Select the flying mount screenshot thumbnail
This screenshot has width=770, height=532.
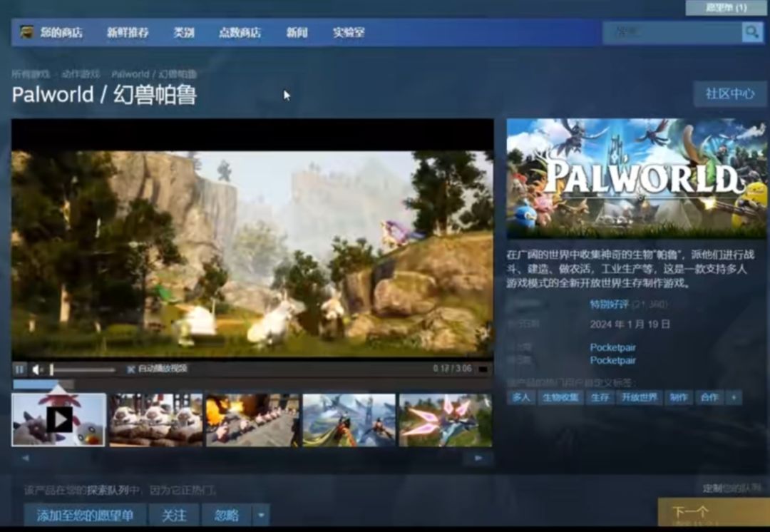click(349, 420)
